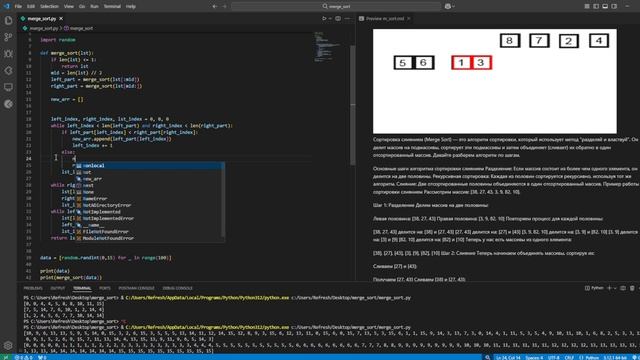Open launch profile dropdown beside new terminal
Viewport: 640px width, 360px height.
coord(615,288)
